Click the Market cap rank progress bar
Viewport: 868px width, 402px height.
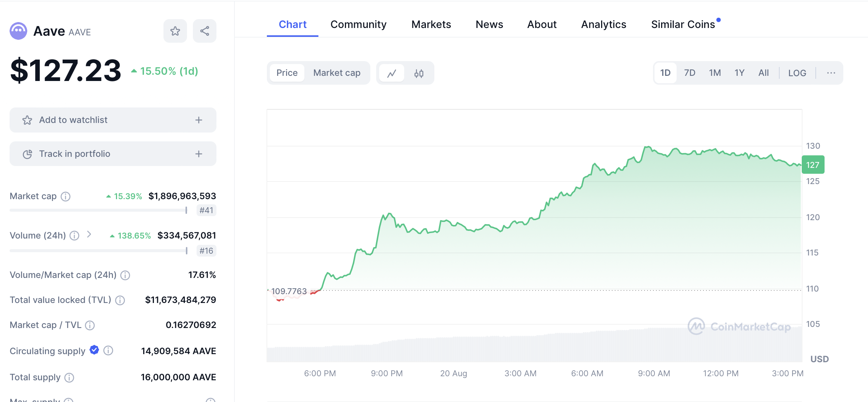pos(99,210)
